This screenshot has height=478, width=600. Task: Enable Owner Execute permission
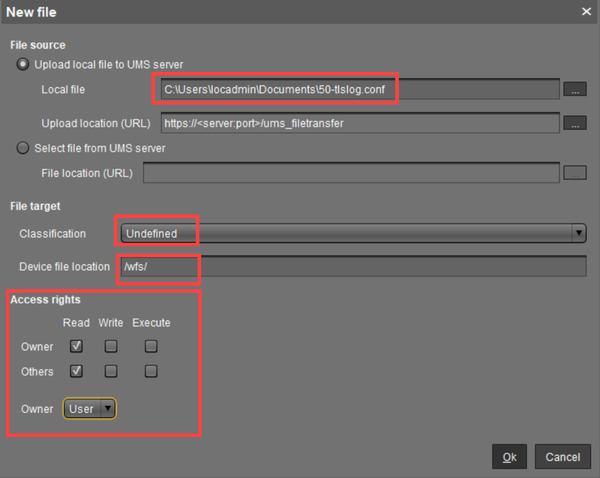[151, 346]
